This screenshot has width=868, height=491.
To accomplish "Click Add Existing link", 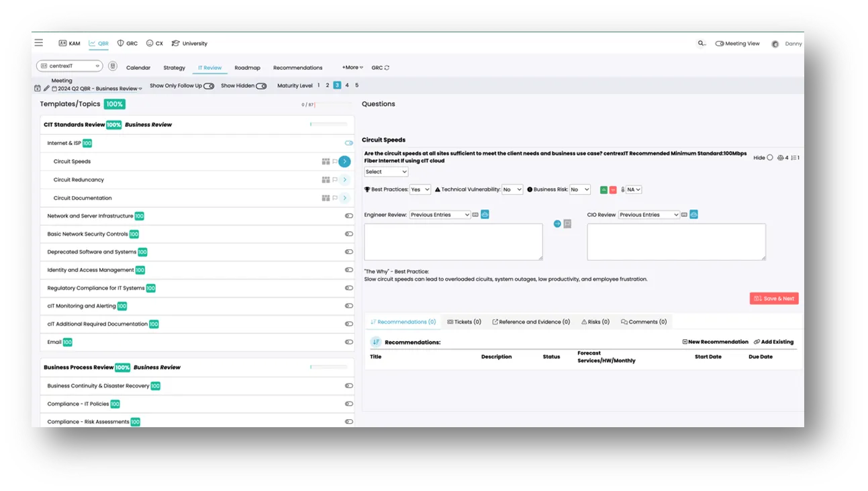I will [773, 342].
